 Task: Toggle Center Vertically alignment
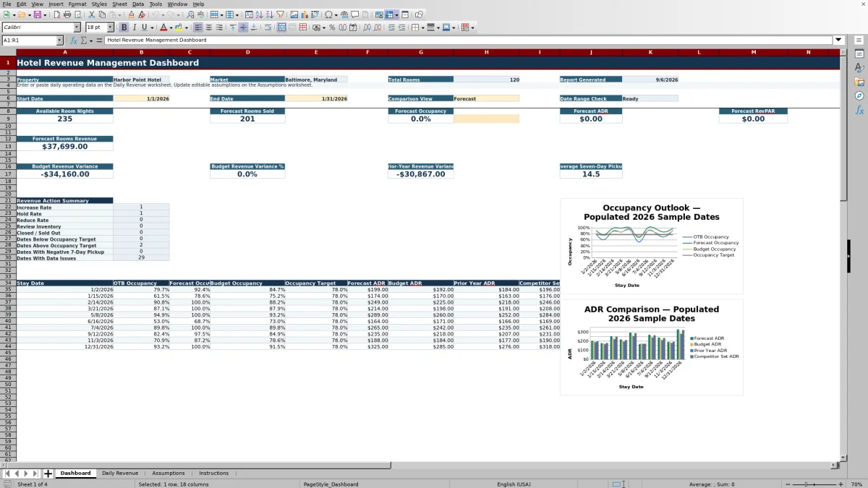[x=243, y=27]
